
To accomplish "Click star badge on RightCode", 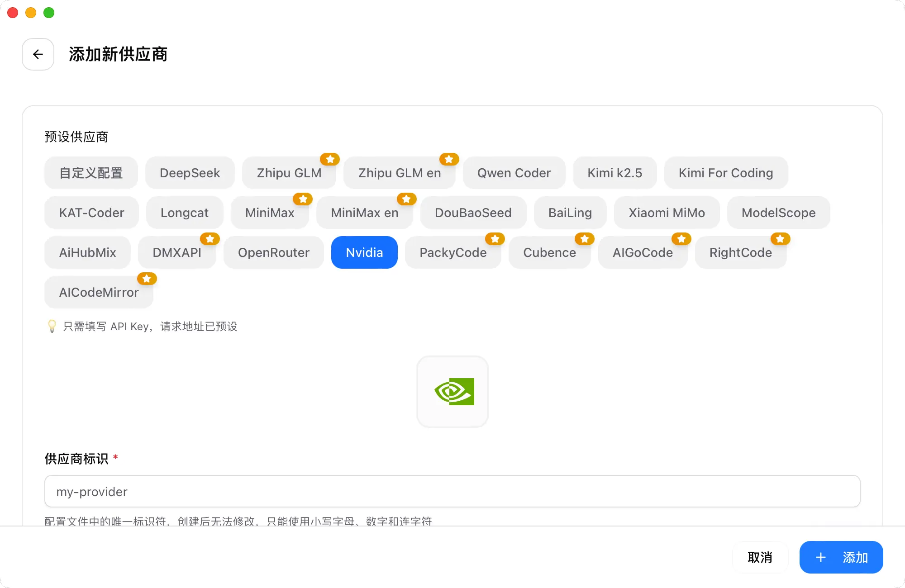I will coord(780,239).
